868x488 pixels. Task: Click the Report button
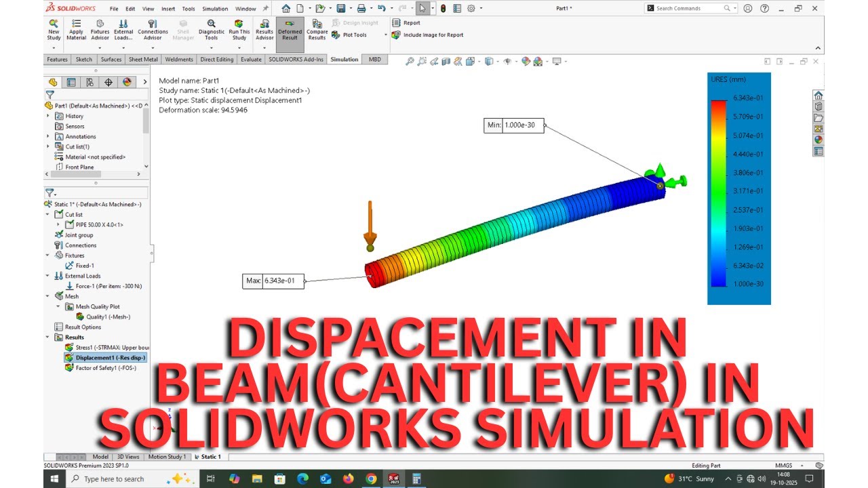(406, 23)
